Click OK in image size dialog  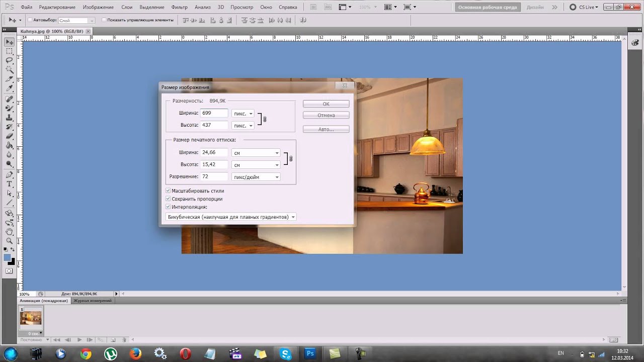pos(326,104)
